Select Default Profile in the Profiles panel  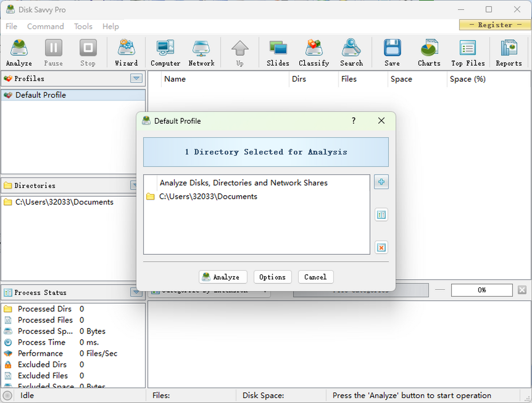pos(41,95)
